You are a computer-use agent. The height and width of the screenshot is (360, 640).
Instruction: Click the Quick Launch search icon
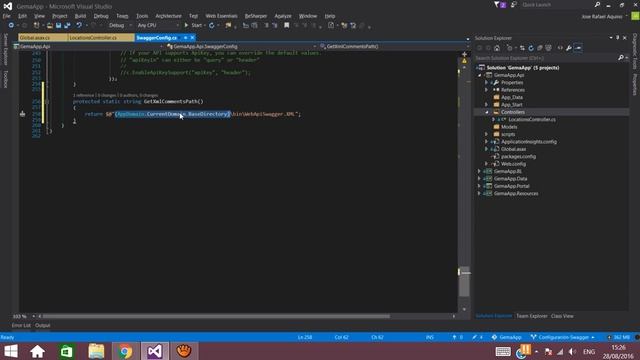pyautogui.click(x=597, y=5)
